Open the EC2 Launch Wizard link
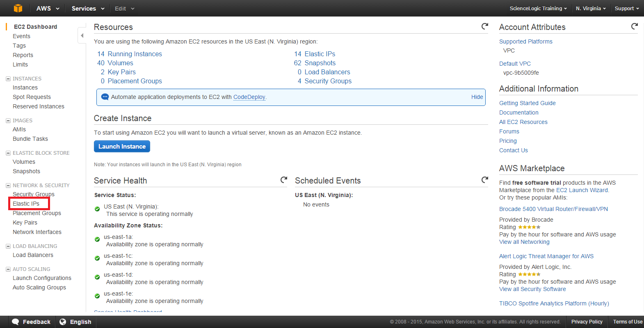The width and height of the screenshot is (644, 328). pos(582,190)
